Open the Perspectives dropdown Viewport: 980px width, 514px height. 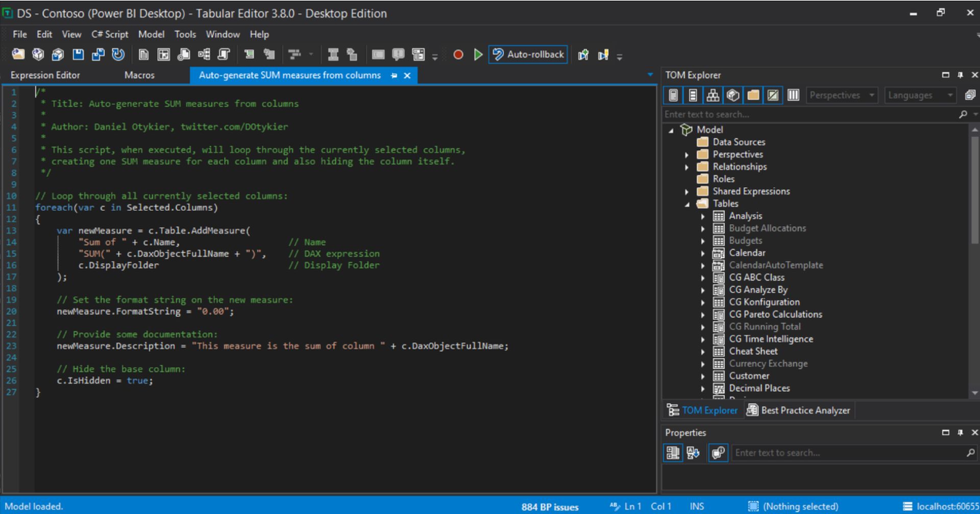coord(842,95)
